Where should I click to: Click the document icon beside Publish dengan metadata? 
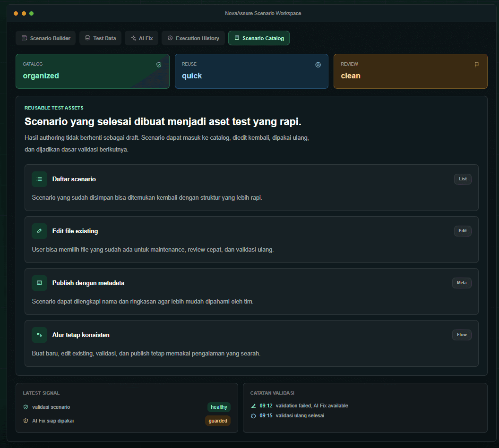tap(40, 283)
